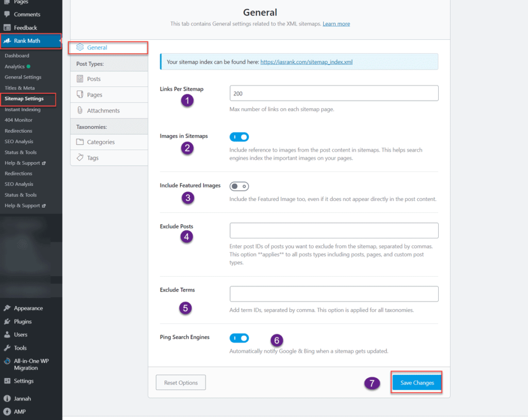Click the Save Changes button
528x420 pixels.
417,383
